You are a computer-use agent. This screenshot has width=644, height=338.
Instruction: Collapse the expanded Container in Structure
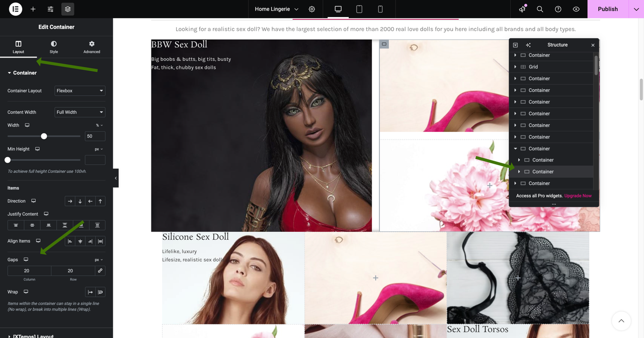pyautogui.click(x=515, y=149)
